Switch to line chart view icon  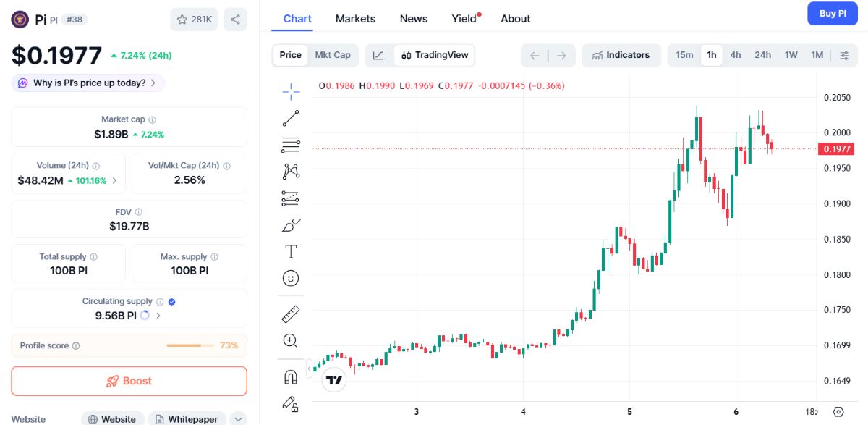pos(378,55)
